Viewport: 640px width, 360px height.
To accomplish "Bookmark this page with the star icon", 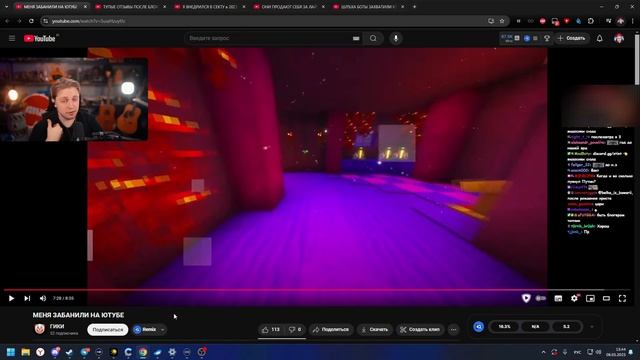I will click(x=502, y=21).
